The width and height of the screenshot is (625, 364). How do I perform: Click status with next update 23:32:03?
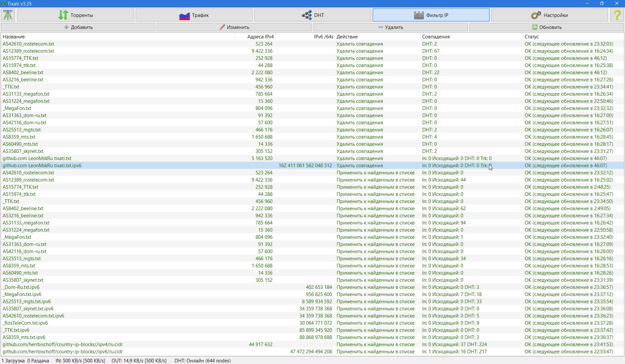click(x=569, y=44)
